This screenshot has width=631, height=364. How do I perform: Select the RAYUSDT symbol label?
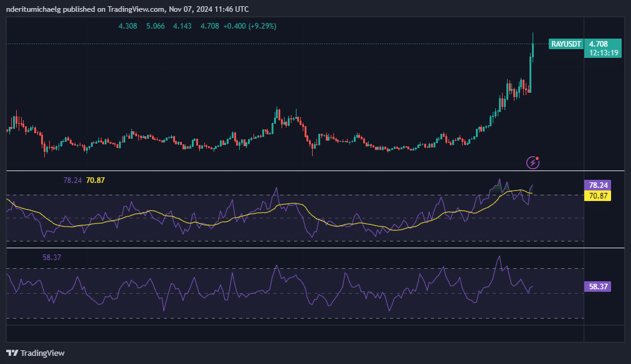(566, 44)
